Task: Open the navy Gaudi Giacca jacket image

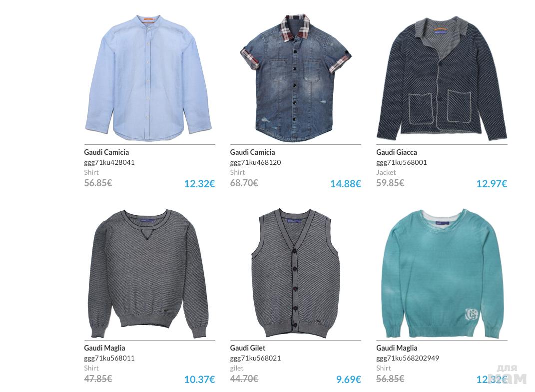Action: click(x=442, y=78)
